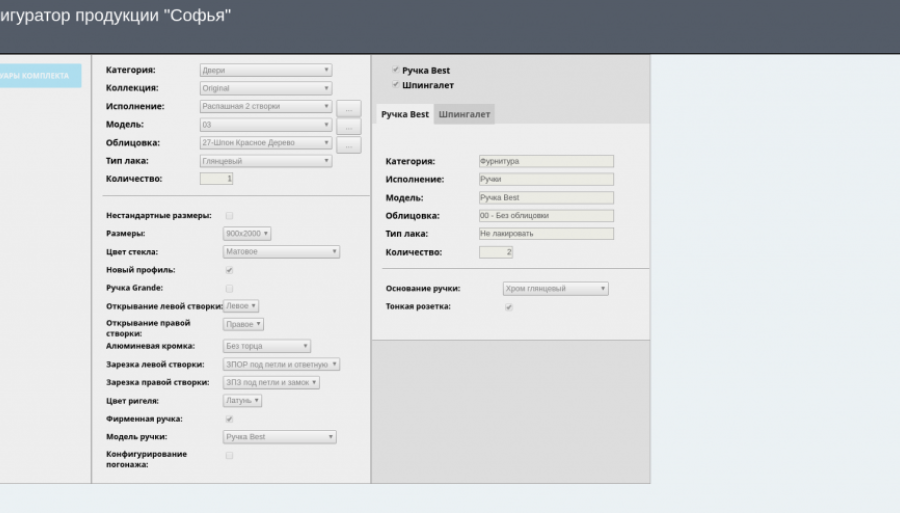Click the ellipsis button next to Модель
The width and height of the screenshot is (900, 514).
pos(347,126)
